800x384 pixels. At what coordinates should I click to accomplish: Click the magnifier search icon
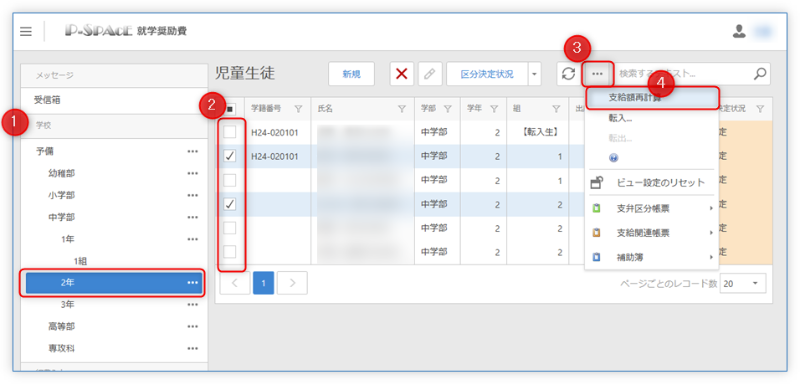pyautogui.click(x=760, y=74)
